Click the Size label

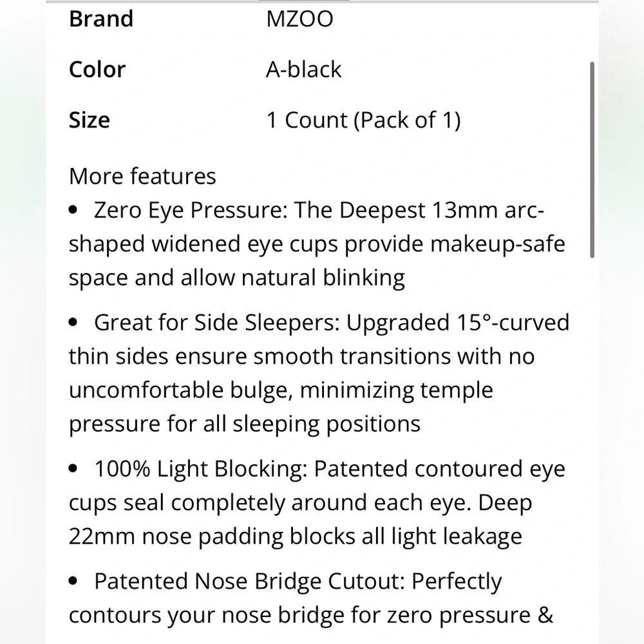click(90, 120)
